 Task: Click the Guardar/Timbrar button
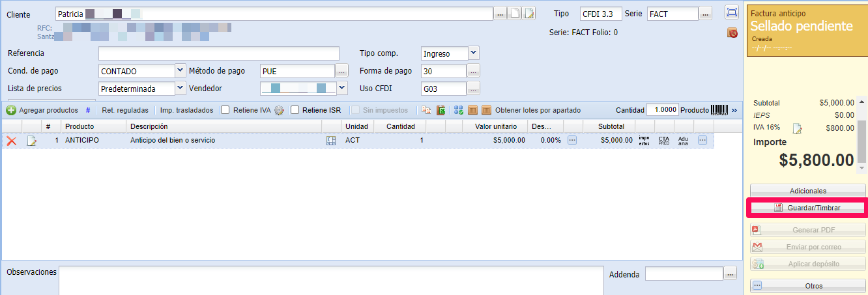(807, 208)
